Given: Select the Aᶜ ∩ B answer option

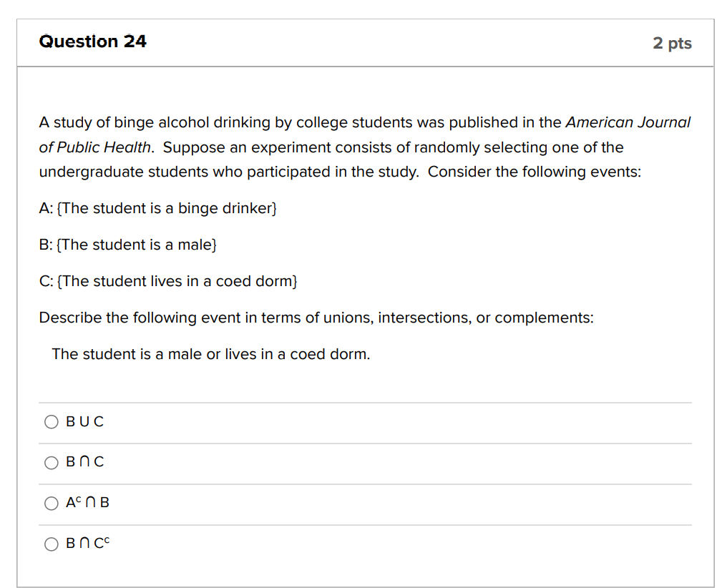Looking at the screenshot, I should click(52, 503).
